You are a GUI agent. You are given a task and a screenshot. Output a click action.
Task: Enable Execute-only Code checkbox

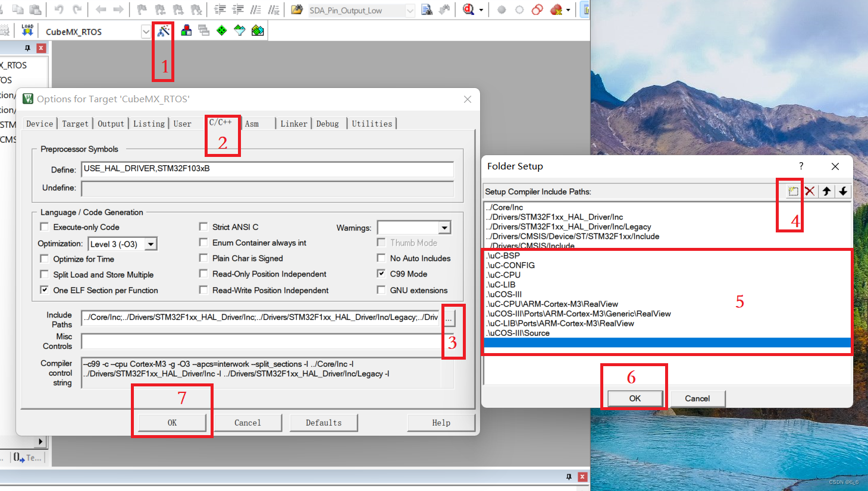click(44, 226)
